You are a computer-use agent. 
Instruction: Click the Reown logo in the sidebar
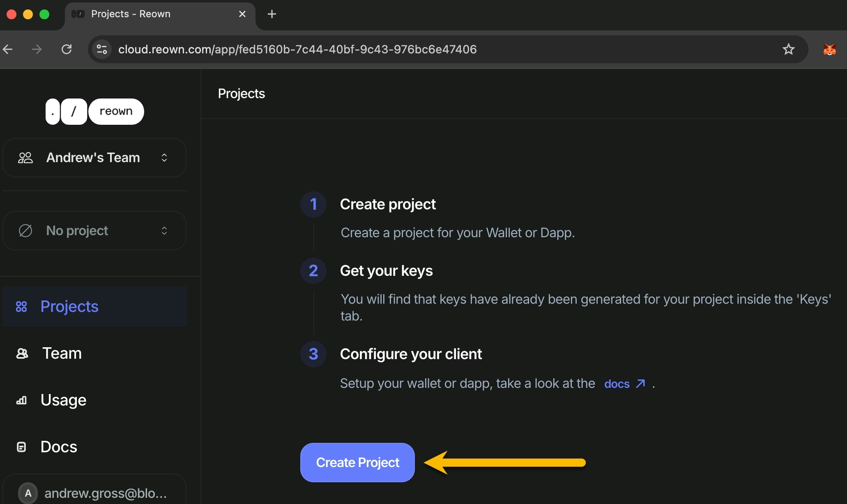(x=94, y=111)
